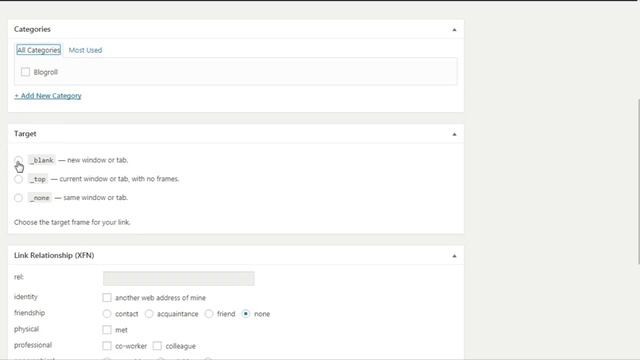Click the rel input field
The width and height of the screenshot is (640, 360).
(x=179, y=278)
